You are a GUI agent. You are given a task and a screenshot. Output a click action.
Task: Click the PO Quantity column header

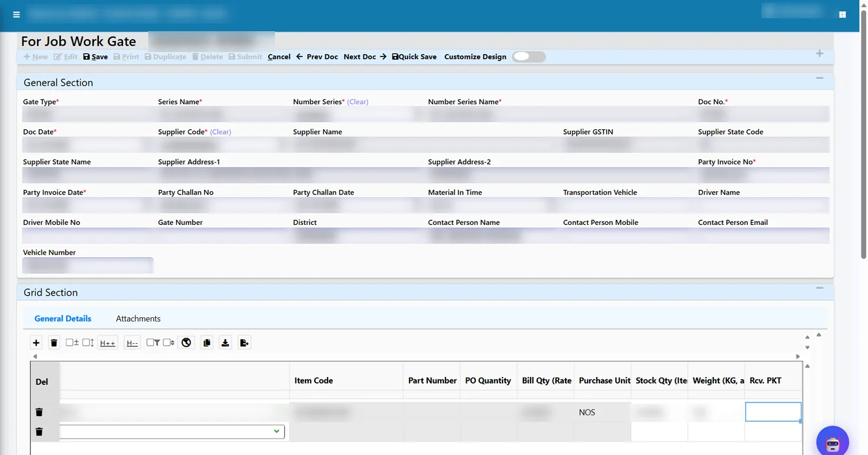pos(488,380)
